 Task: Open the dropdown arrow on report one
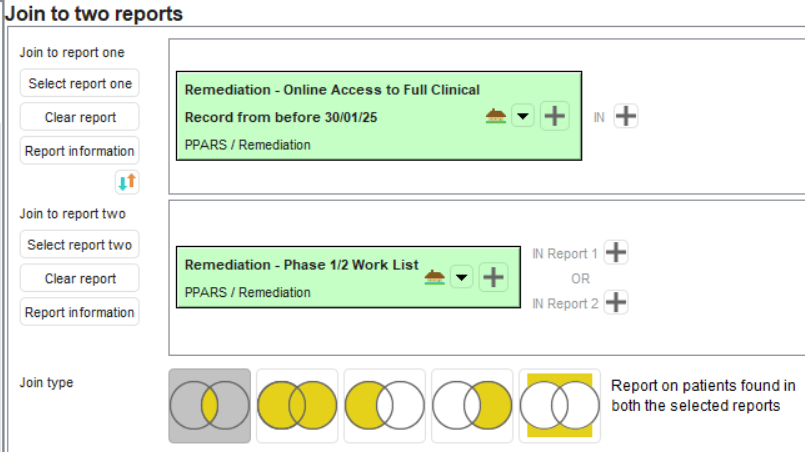pos(523,116)
